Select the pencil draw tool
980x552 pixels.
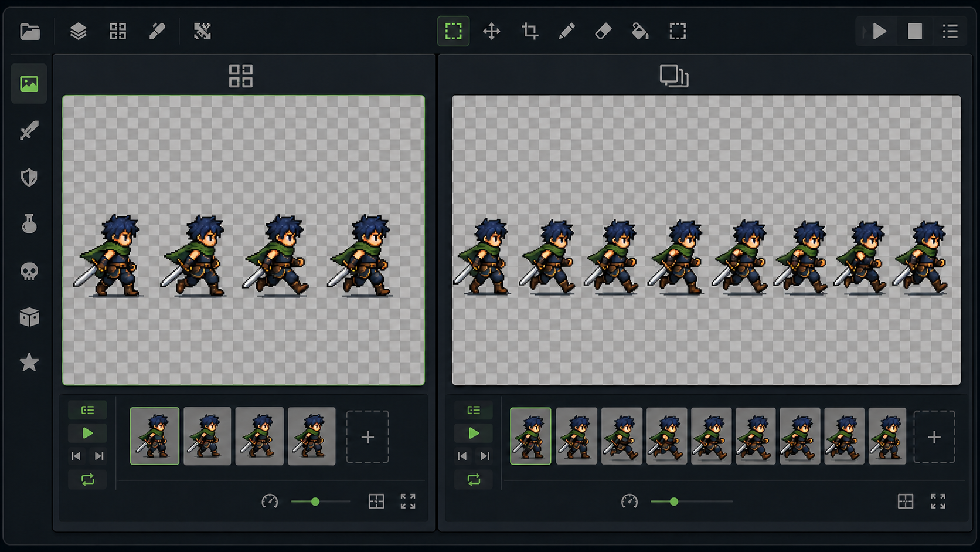tap(567, 31)
